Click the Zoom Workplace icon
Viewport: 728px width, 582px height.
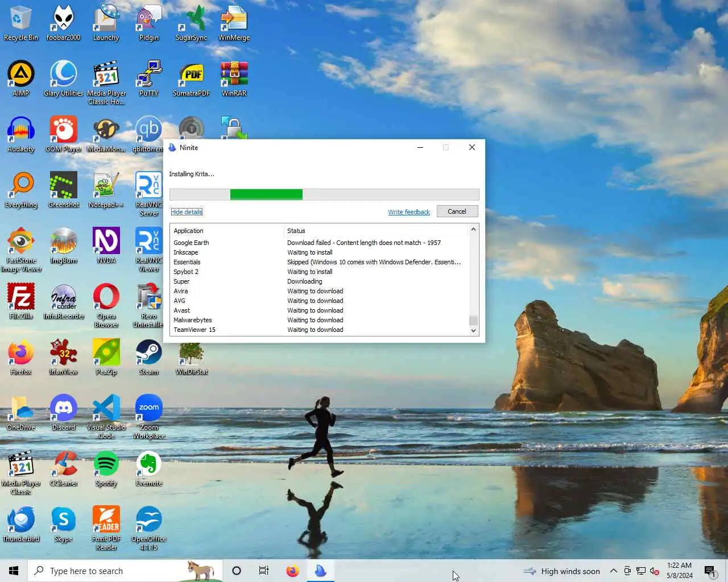[148, 417]
